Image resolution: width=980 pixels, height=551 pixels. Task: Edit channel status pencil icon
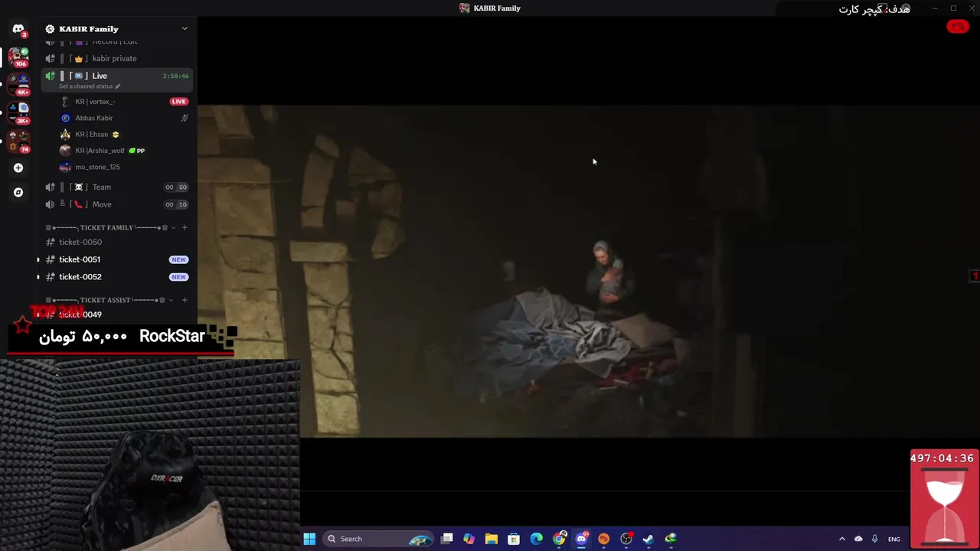117,86
